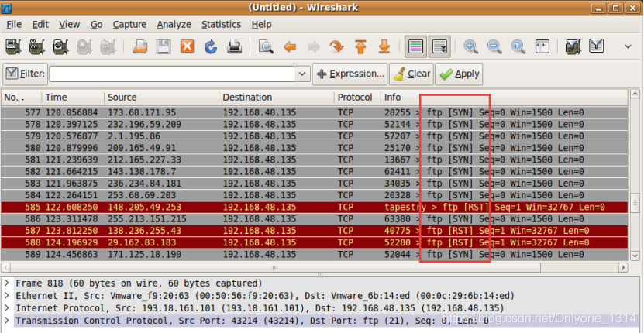Sort by the Protocol column header
The height and width of the screenshot is (333, 644).
click(357, 98)
